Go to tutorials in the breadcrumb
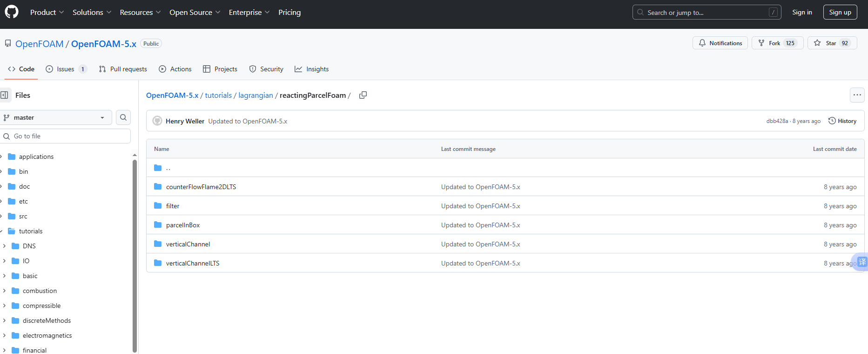The image size is (868, 354). [x=218, y=95]
